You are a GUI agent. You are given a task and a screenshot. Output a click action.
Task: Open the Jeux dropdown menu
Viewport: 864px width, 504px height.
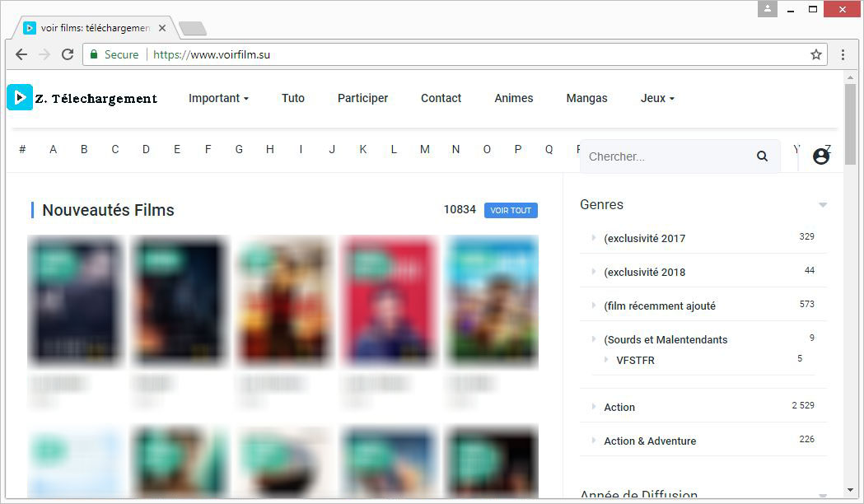click(x=657, y=98)
